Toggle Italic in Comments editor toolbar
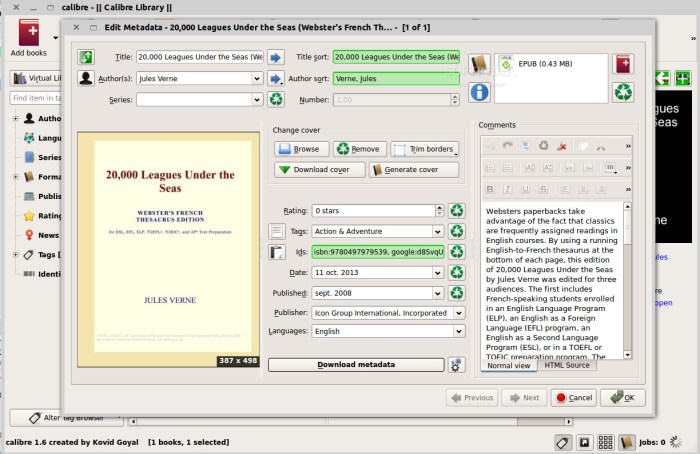 (508, 189)
